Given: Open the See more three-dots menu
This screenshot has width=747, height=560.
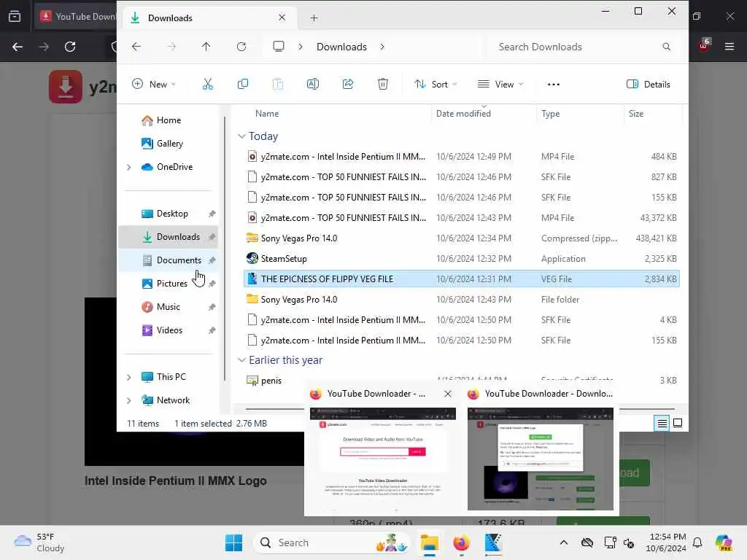Looking at the screenshot, I should click(x=554, y=85).
